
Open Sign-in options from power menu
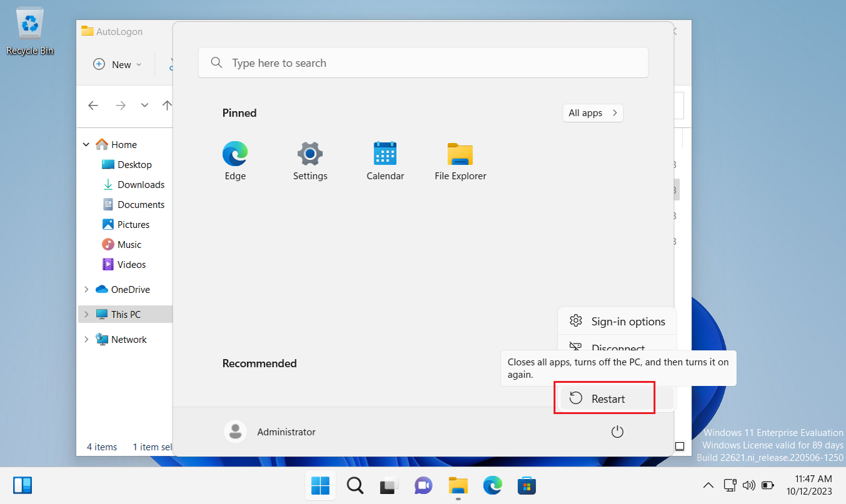click(617, 322)
